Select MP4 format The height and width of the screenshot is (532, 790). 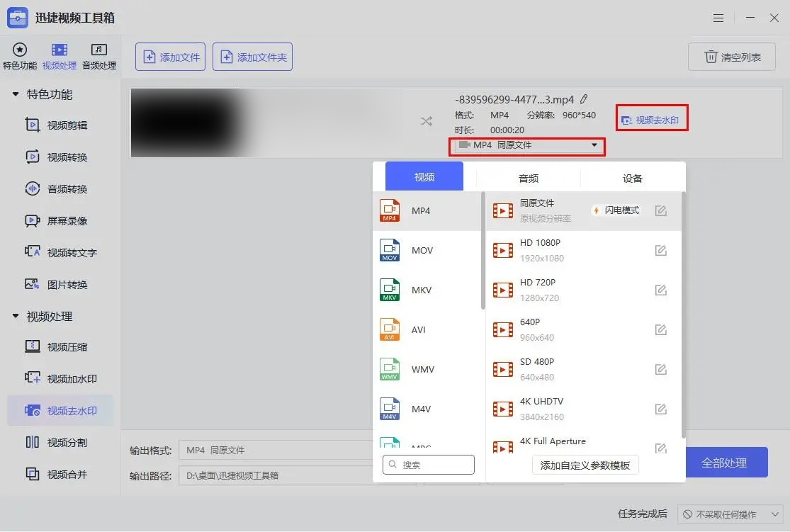click(427, 210)
